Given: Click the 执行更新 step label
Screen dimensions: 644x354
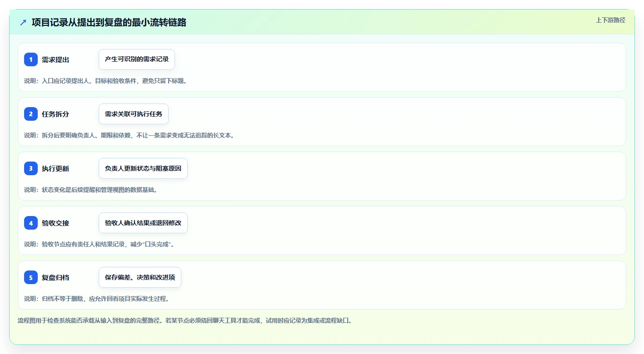Looking at the screenshot, I should pos(55,168).
